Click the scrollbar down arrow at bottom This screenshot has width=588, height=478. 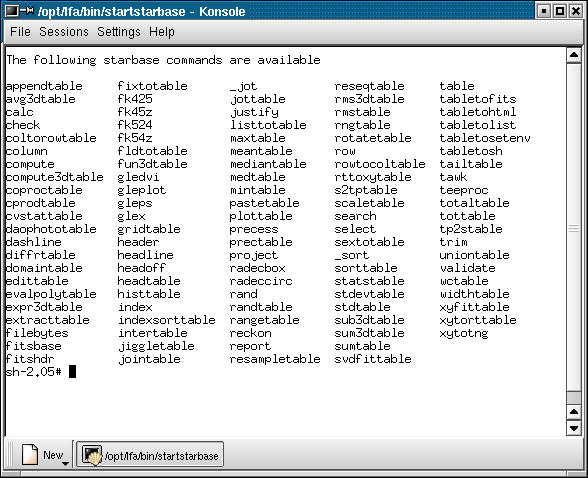point(574,428)
